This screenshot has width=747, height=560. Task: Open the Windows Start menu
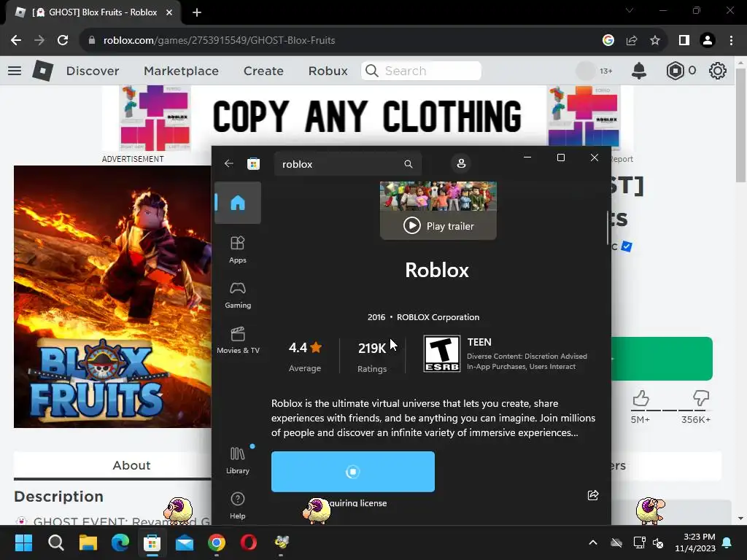coord(23,542)
